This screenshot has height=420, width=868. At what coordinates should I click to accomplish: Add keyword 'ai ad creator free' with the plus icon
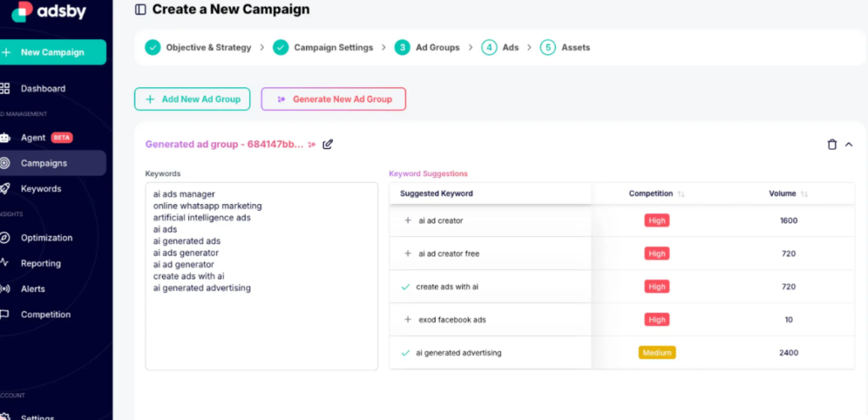click(408, 254)
